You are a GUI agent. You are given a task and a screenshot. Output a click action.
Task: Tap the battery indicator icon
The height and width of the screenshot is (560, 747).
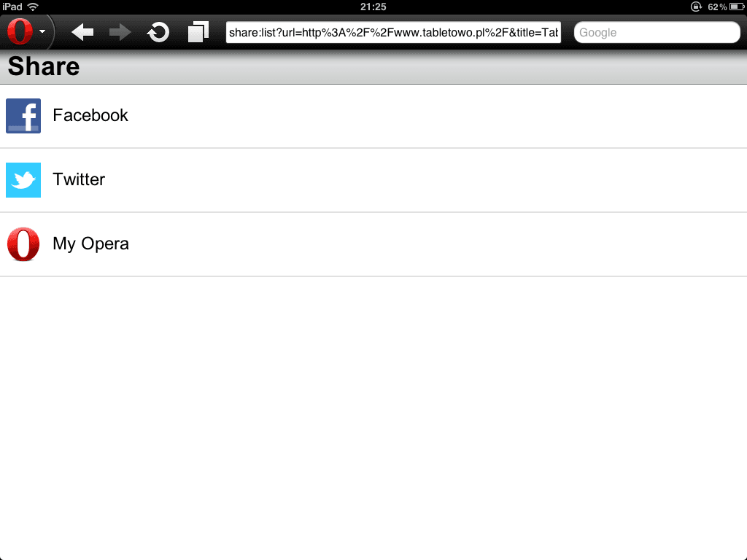pyautogui.click(x=737, y=7)
